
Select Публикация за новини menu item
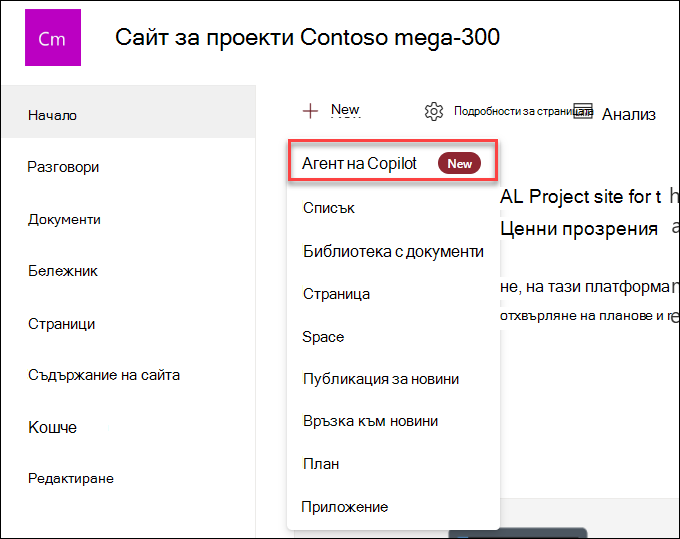[x=380, y=379]
